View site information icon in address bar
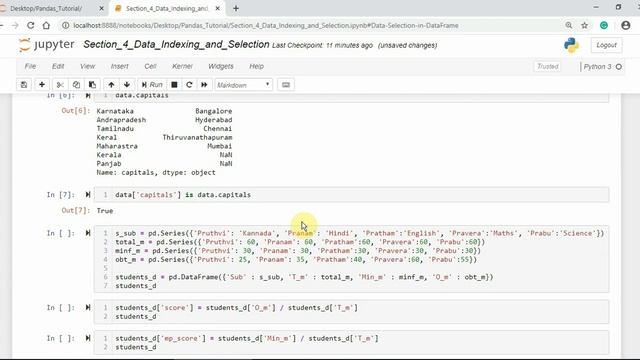The width and height of the screenshot is (640, 360). pos(65,25)
